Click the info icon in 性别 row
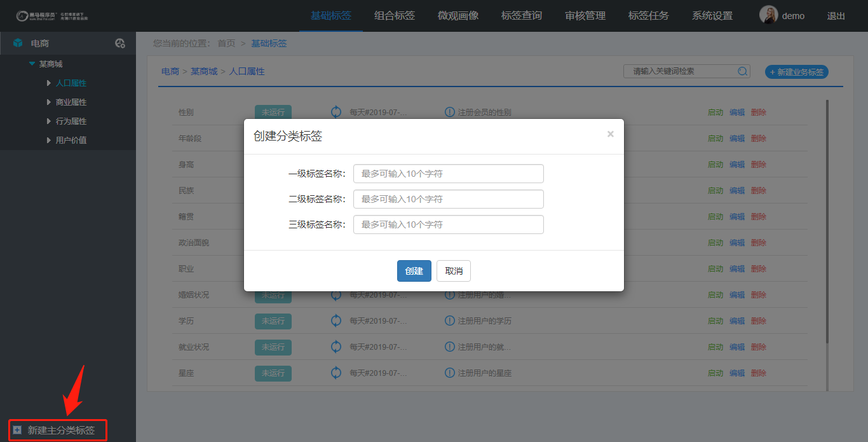The width and height of the screenshot is (868, 442). (450, 112)
